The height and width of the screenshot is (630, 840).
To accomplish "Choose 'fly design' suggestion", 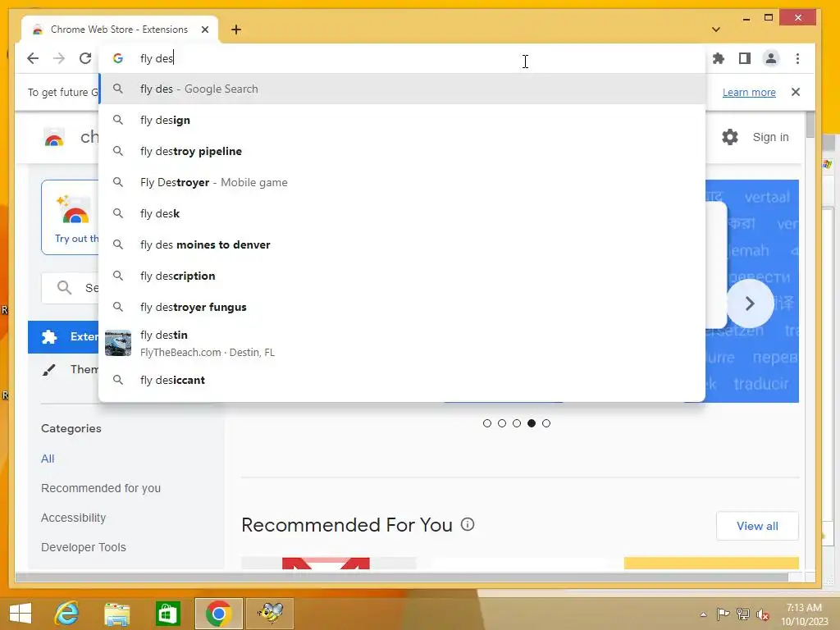I will coord(402,120).
